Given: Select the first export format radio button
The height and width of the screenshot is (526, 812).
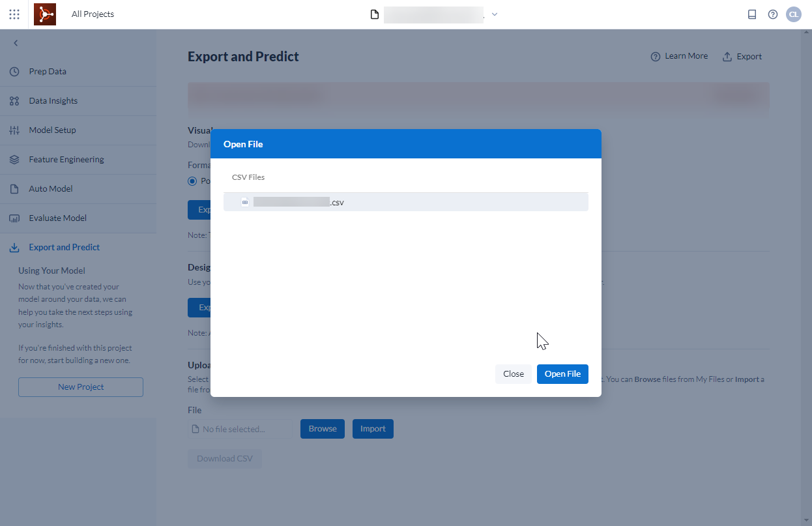Looking at the screenshot, I should click(x=194, y=181).
